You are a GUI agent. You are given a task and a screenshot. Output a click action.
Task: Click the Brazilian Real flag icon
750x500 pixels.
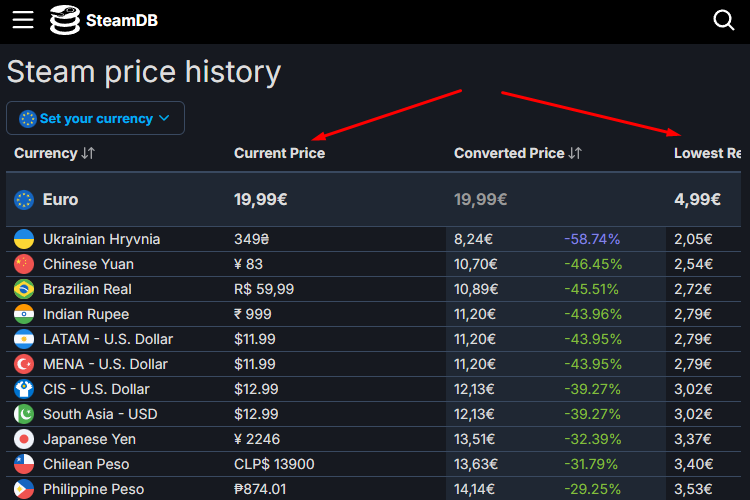(x=24, y=289)
